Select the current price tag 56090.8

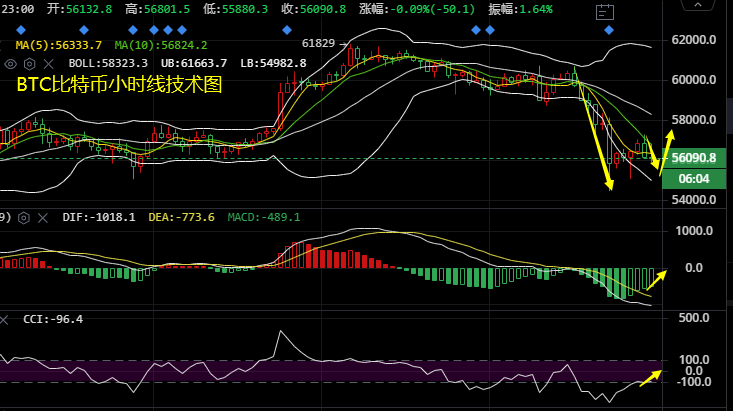695,158
